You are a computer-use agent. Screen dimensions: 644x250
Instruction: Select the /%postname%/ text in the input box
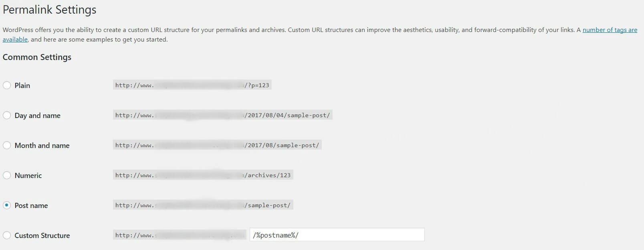277,234
